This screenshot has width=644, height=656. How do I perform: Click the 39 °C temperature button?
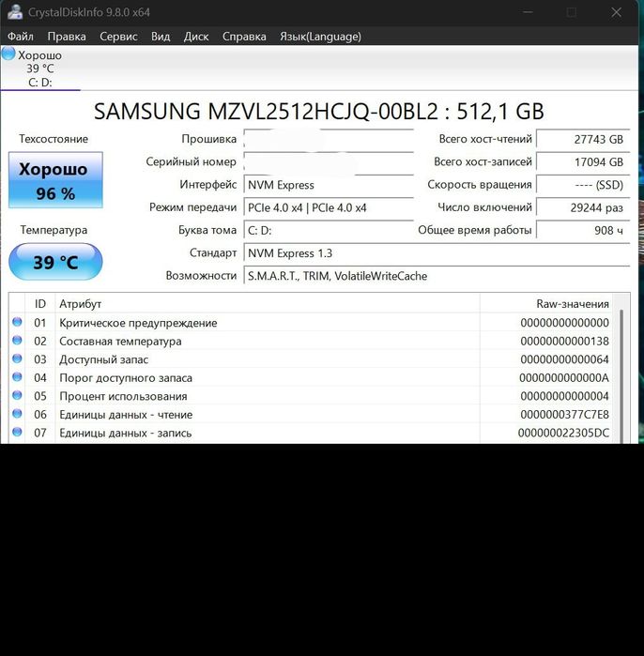pos(55,262)
